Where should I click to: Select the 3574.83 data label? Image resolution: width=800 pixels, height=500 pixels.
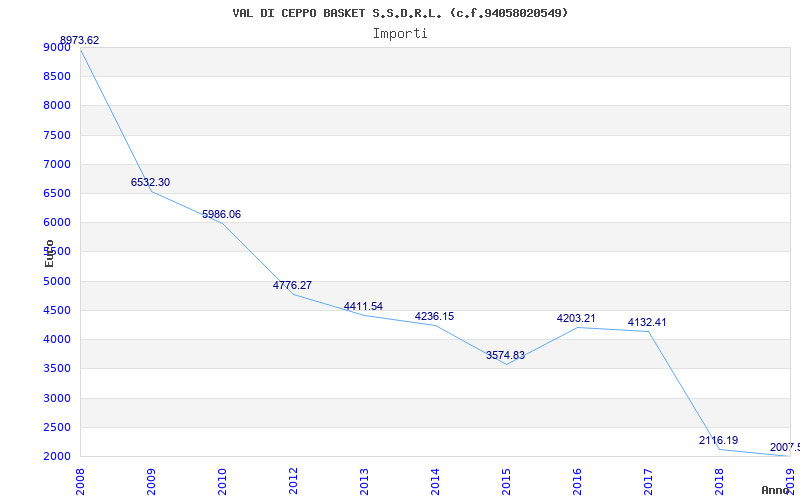tap(505, 355)
